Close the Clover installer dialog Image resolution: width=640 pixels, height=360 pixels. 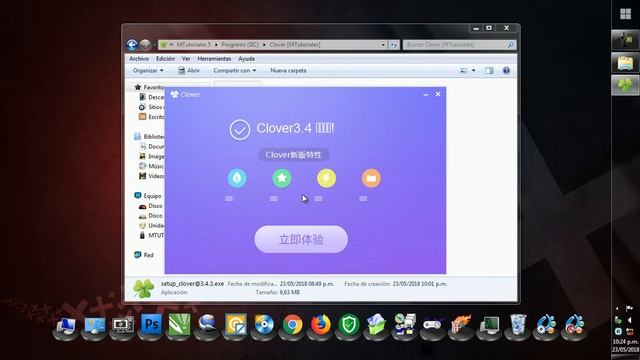pos(438,94)
